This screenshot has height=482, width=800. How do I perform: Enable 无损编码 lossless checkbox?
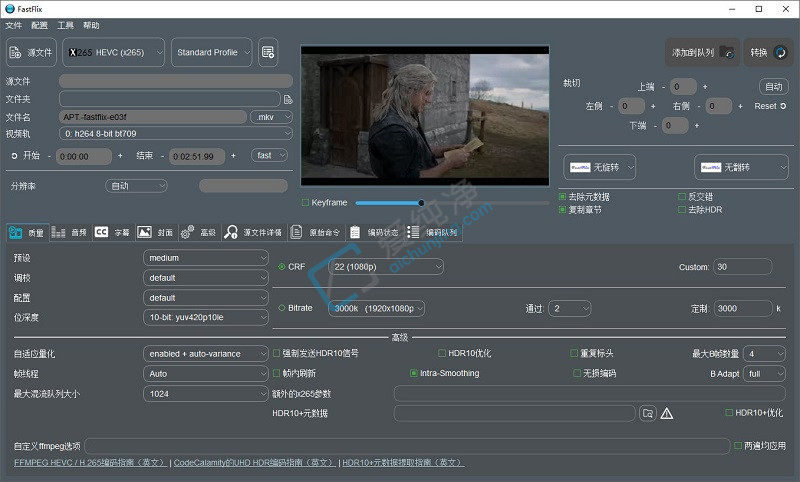(x=577, y=373)
